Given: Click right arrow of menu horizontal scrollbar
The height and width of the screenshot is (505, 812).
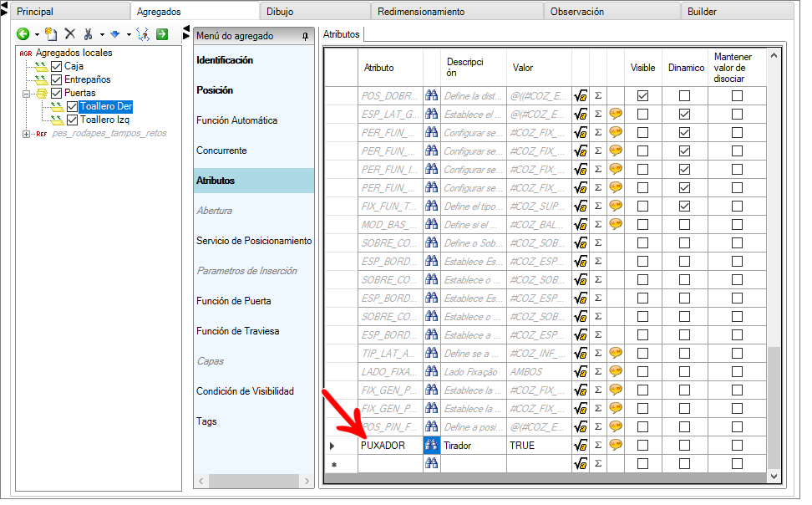Looking at the screenshot, I should pyautogui.click(x=307, y=481).
